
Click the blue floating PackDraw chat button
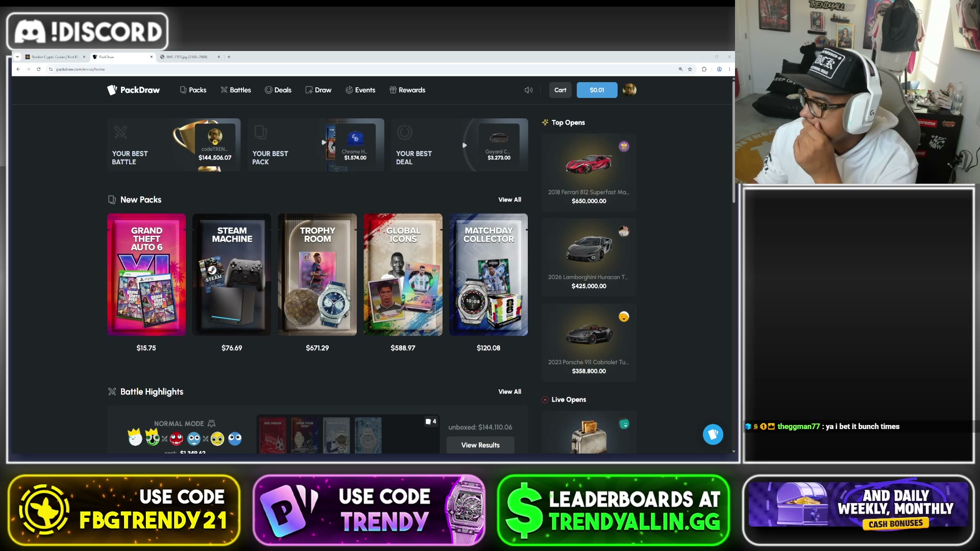coord(713,435)
